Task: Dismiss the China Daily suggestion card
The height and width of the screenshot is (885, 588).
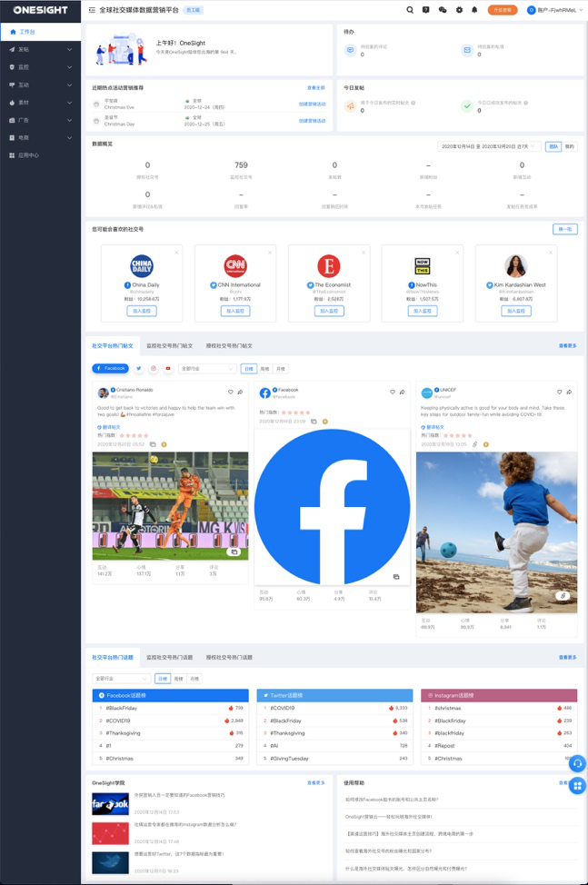Action: pyautogui.click(x=176, y=253)
